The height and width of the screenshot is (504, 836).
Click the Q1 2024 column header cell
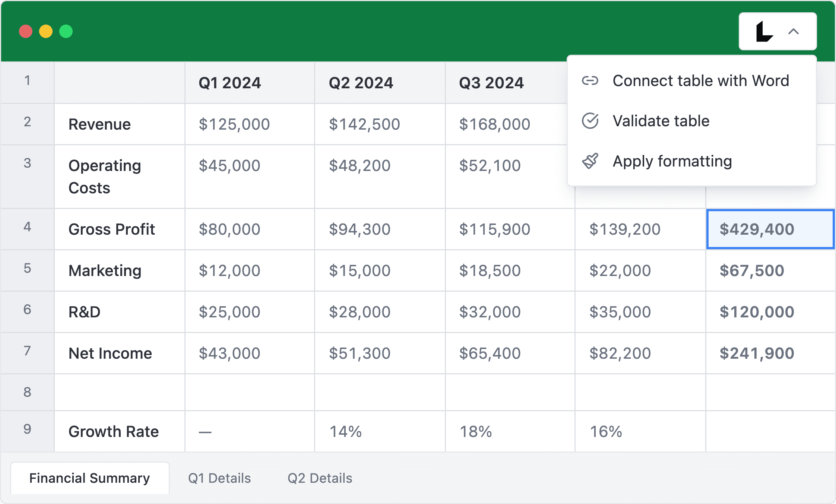click(x=249, y=83)
